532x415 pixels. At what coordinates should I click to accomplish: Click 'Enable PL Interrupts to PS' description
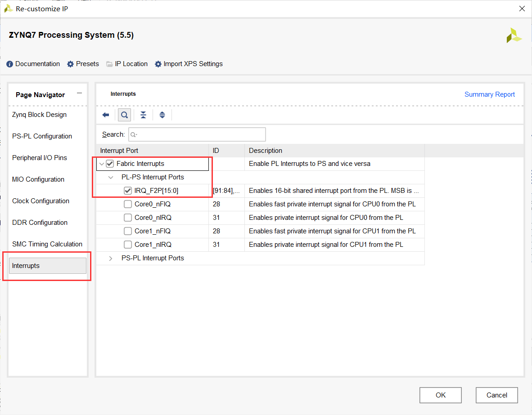pos(309,164)
